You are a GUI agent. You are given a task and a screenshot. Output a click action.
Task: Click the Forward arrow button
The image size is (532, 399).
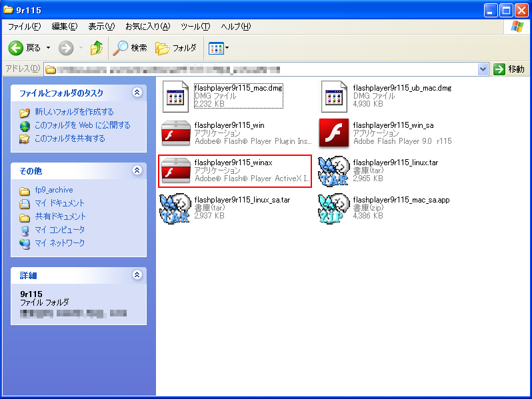tap(66, 48)
